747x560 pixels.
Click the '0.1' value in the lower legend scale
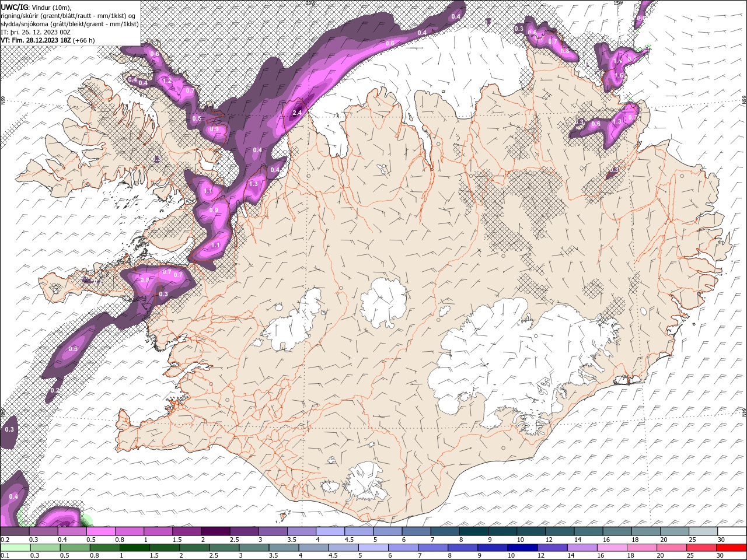click(x=5, y=556)
